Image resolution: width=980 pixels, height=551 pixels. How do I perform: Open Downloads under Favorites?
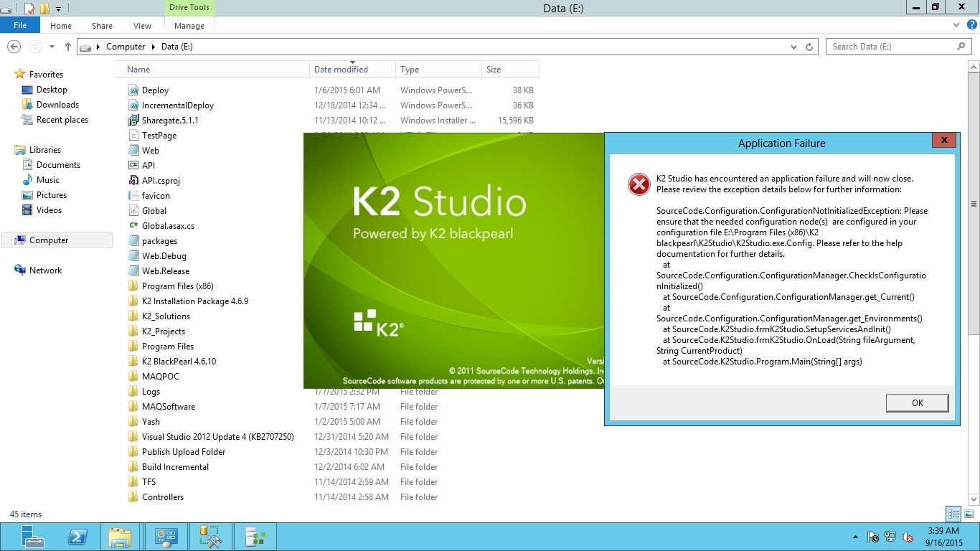(57, 105)
